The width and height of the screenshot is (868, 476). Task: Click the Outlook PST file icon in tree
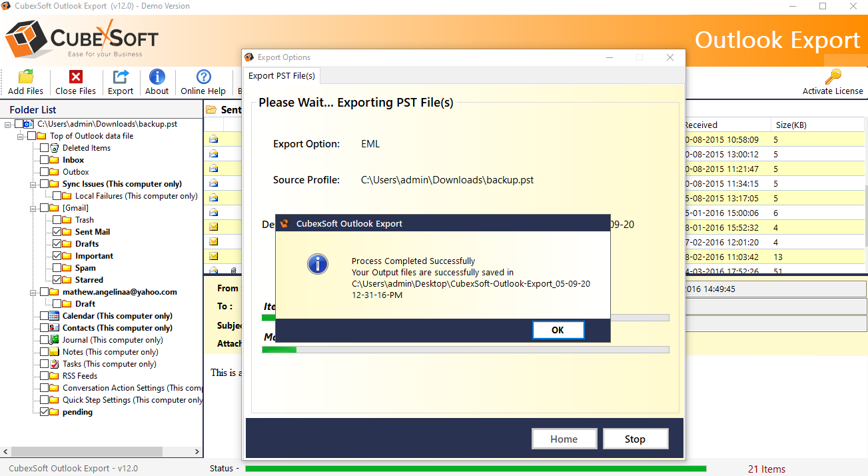click(27, 124)
